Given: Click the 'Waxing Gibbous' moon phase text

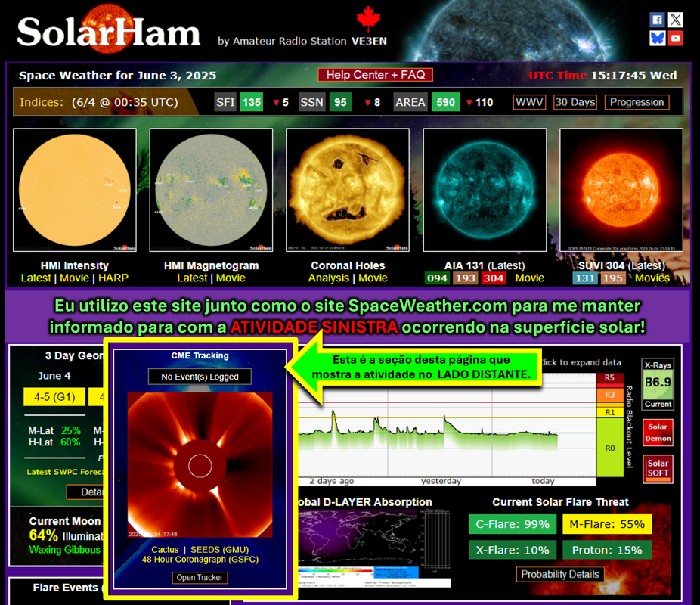Looking at the screenshot, I should (65, 550).
